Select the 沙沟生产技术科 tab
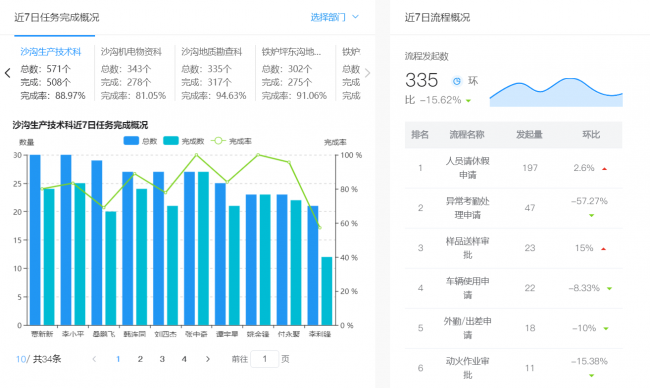Viewport: 650px width, 388px height. click(51, 52)
